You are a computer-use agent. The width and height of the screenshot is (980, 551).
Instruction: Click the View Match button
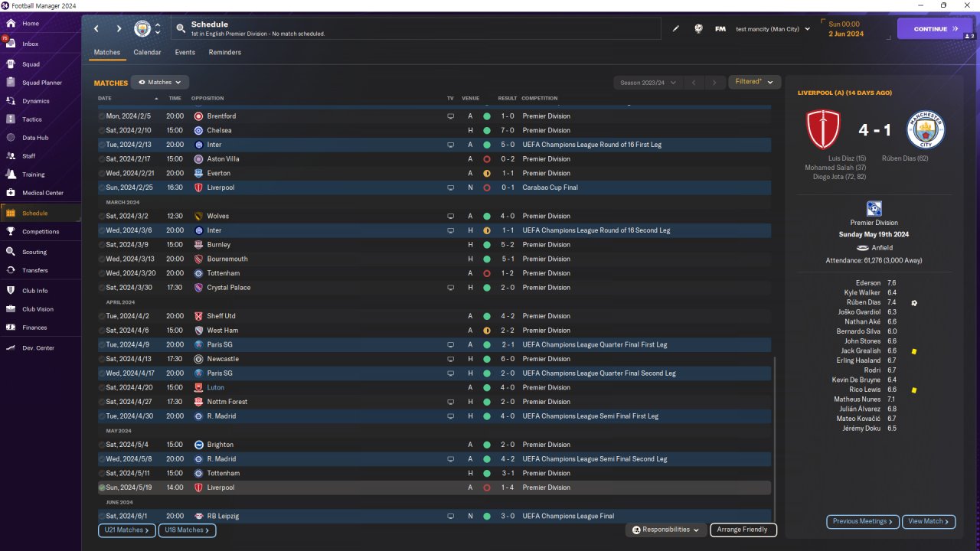coord(929,521)
